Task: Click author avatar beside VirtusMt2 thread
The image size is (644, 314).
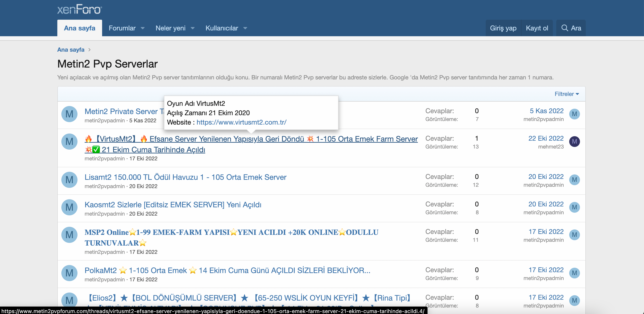Action: pyautogui.click(x=69, y=142)
